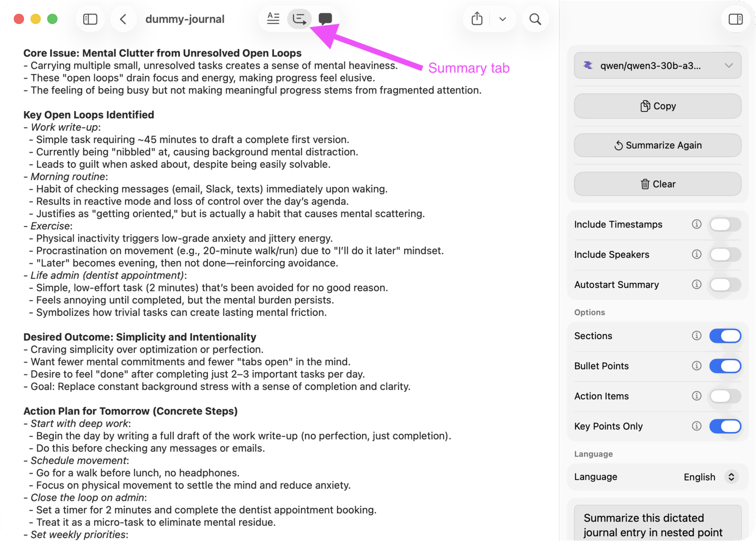Open search with the magnifier icon
This screenshot has width=756, height=541.
pos(535,19)
